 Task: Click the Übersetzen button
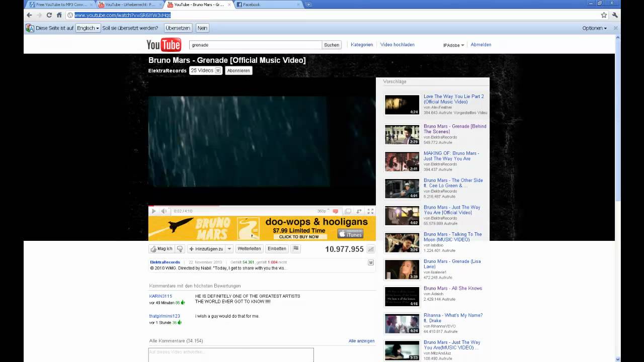pyautogui.click(x=178, y=28)
